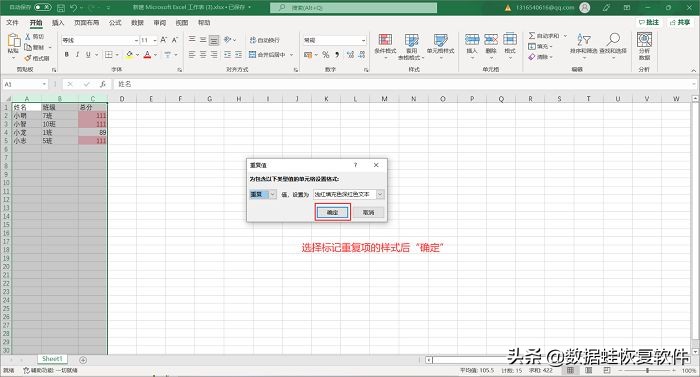
Task: Click Merge and Center (合并后居中)
Action: click(267, 54)
